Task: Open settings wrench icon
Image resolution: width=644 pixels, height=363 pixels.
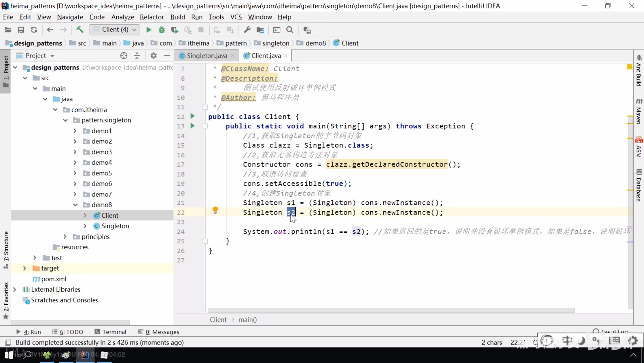Action: (247, 30)
